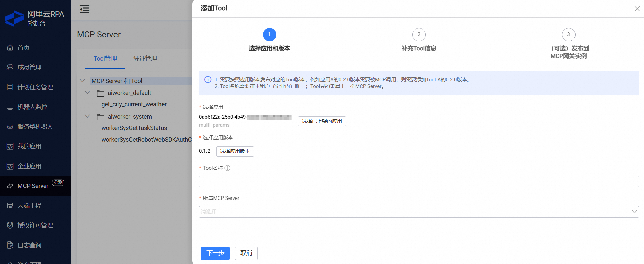
Task: Select workerSysGetTaskStatus tool in tree
Action: pos(134,128)
